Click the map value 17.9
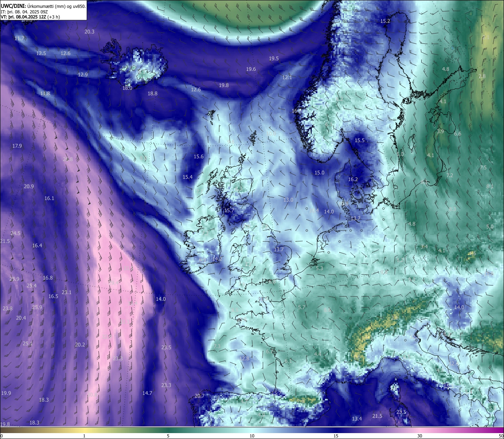The width and height of the screenshot is (504, 439). (x=17, y=146)
